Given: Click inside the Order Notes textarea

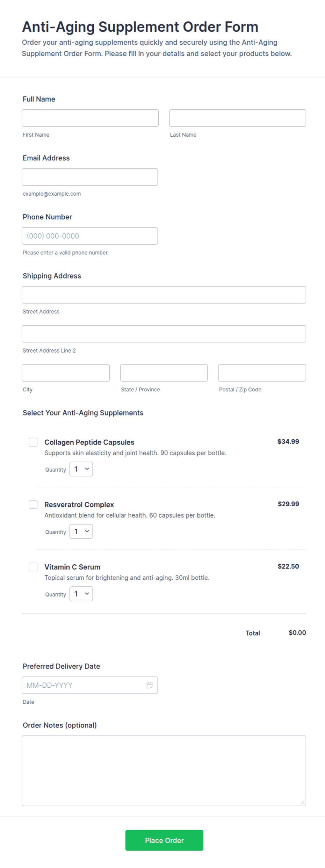Looking at the screenshot, I should point(164,771).
